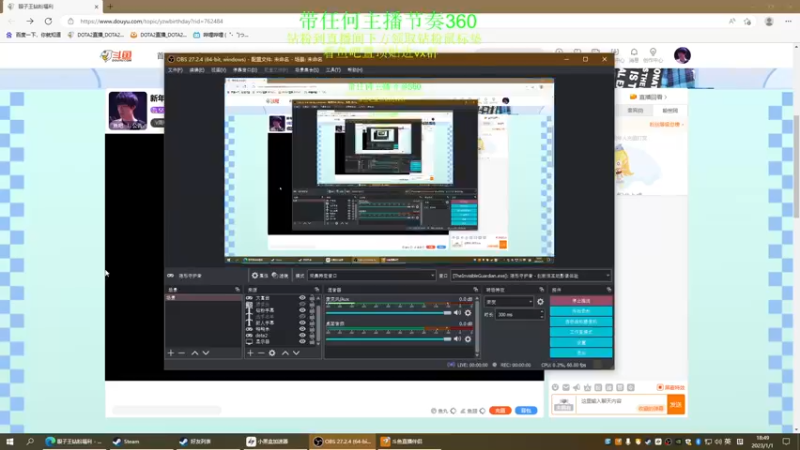The image size is (800, 450).
Task: Click Start Virtual Camera button in Controls
Action: point(581,322)
